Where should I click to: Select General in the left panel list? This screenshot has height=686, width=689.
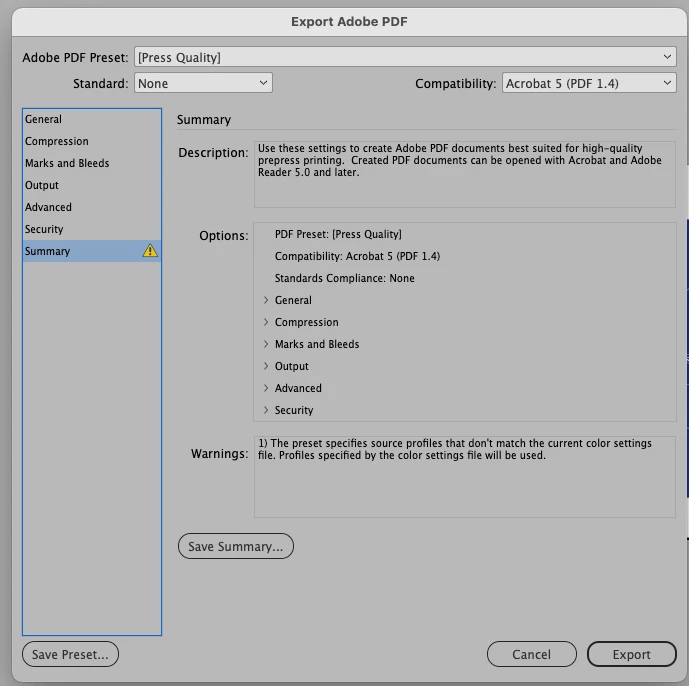tap(92, 119)
